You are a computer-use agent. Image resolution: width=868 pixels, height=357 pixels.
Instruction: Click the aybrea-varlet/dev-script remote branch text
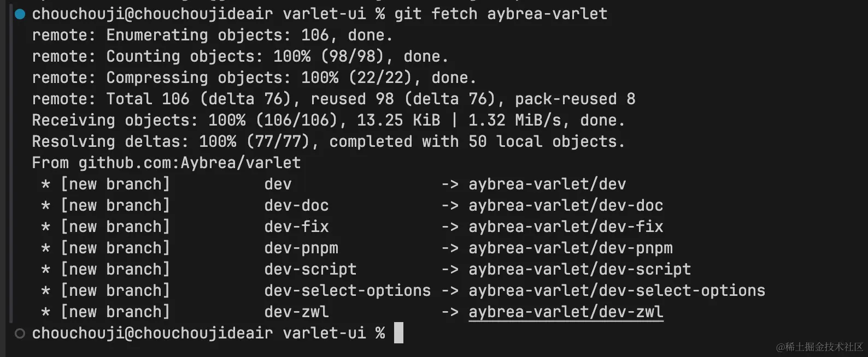(x=580, y=269)
